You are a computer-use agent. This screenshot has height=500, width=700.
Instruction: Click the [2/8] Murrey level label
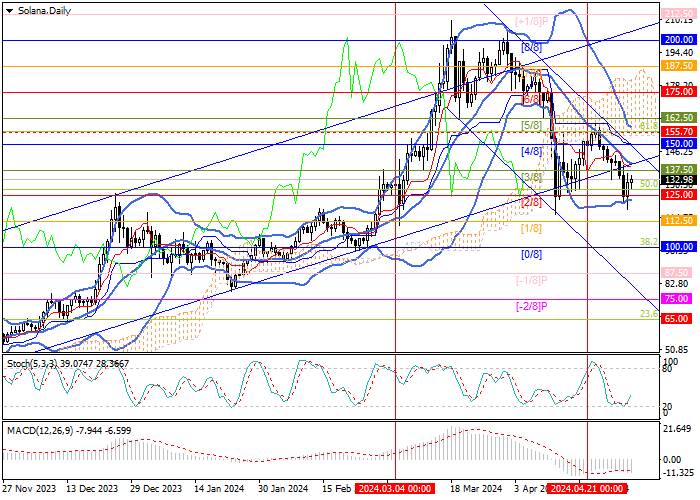tap(531, 202)
